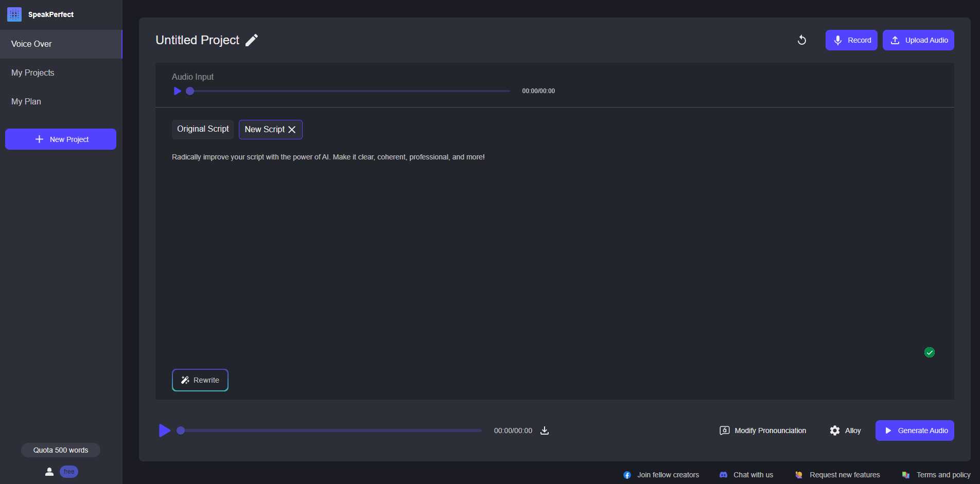Click the microphone icon on the Record button

click(838, 40)
